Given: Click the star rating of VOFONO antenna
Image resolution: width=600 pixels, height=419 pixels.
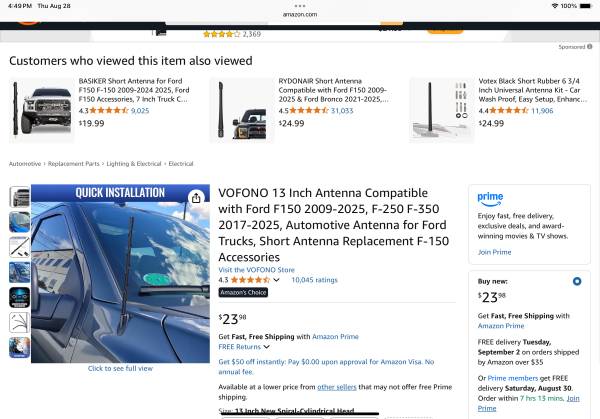Looking at the screenshot, I should pyautogui.click(x=250, y=280).
